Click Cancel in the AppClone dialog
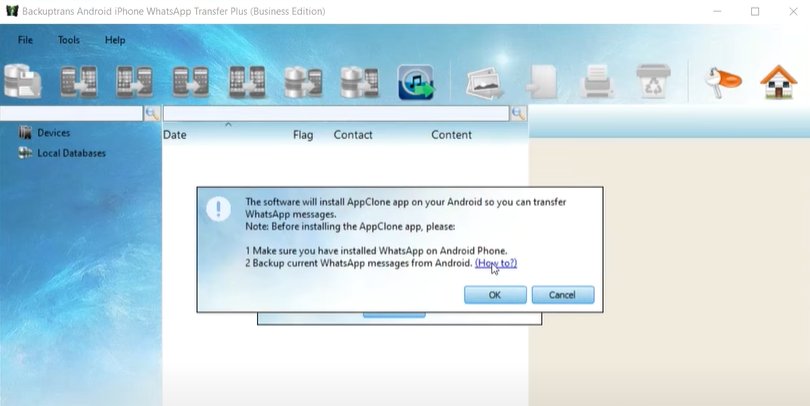 coord(563,295)
